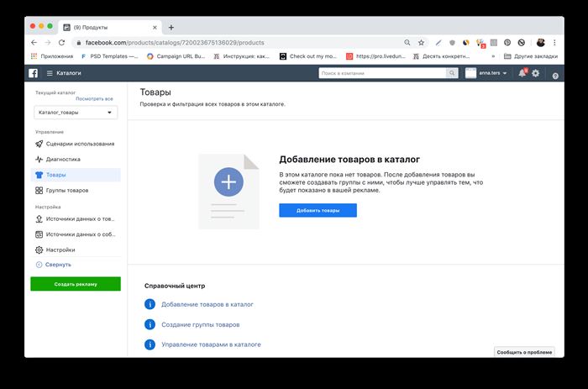Open the settings gear in header
This screenshot has height=389, width=588.
tap(536, 73)
